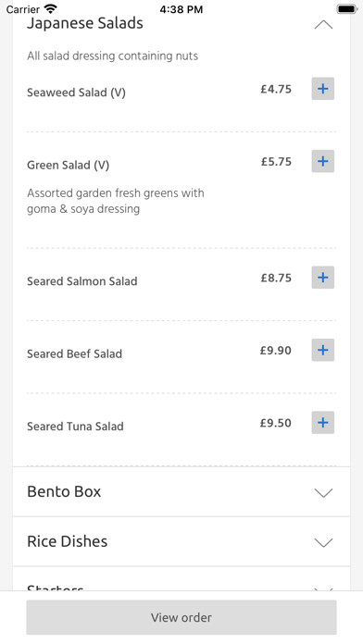The image size is (363, 644).
Task: Expand the Bento Box chevron
Action: (x=323, y=492)
